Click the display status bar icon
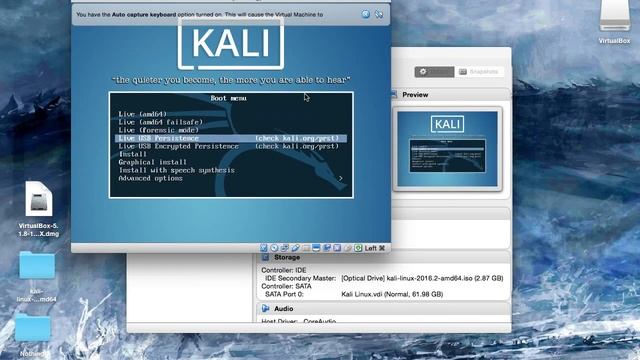Viewport: 640px width, 360px height. pos(316,248)
